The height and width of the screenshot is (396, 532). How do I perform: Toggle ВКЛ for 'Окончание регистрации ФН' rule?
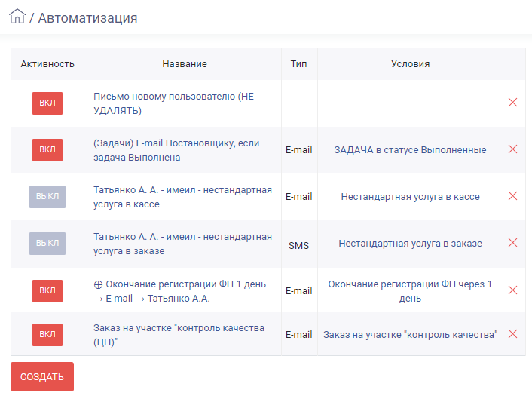[x=47, y=291]
